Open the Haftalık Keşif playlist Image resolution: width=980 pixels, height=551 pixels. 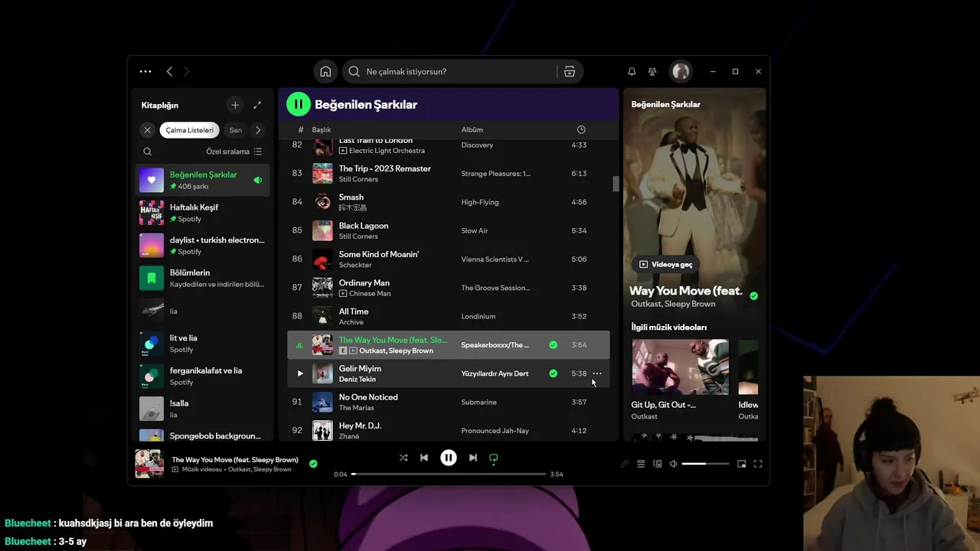[x=203, y=213]
